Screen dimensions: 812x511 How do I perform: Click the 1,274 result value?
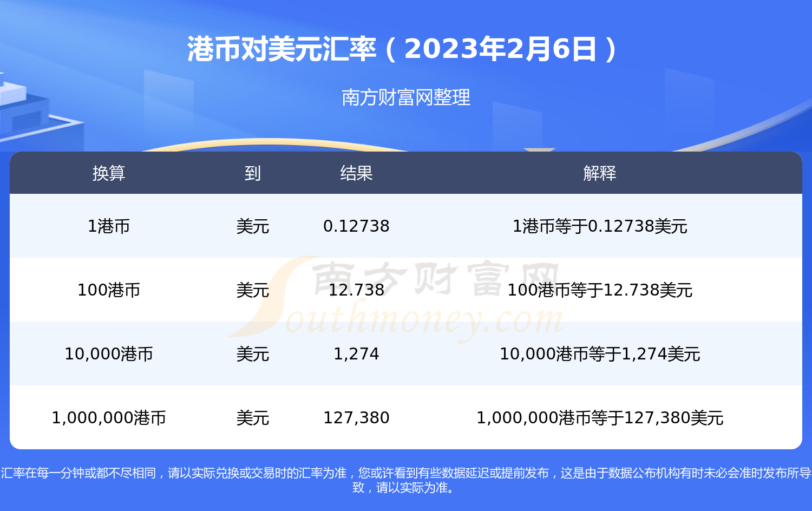tap(356, 354)
